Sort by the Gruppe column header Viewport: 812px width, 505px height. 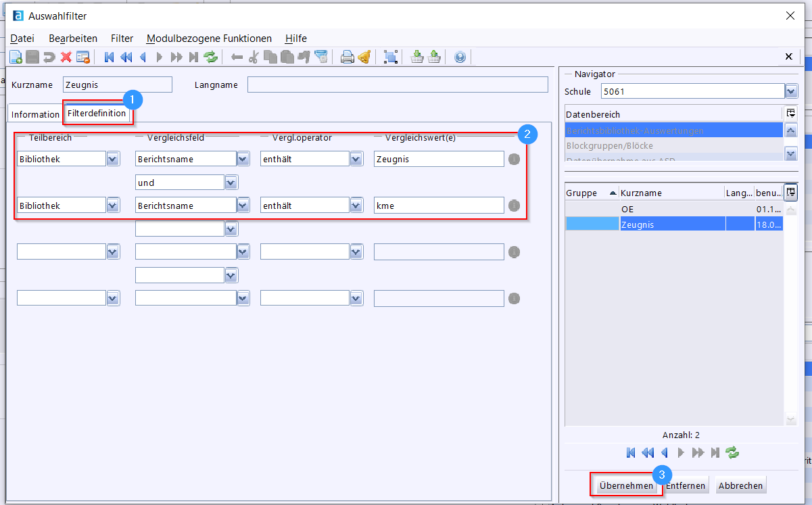[x=592, y=193]
